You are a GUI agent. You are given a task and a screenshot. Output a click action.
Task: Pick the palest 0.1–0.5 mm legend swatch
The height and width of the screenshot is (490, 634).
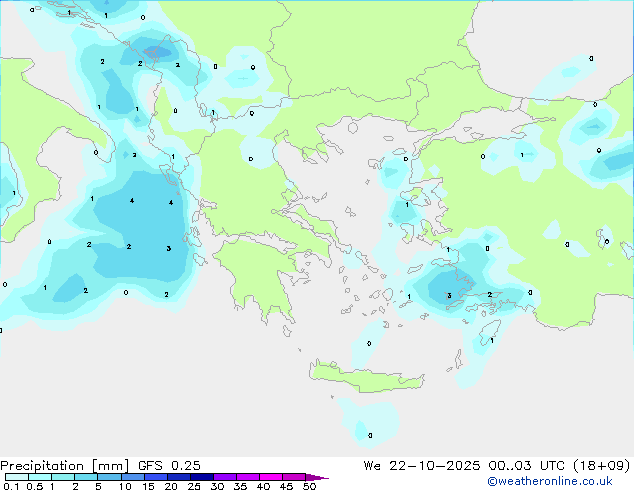(17, 477)
